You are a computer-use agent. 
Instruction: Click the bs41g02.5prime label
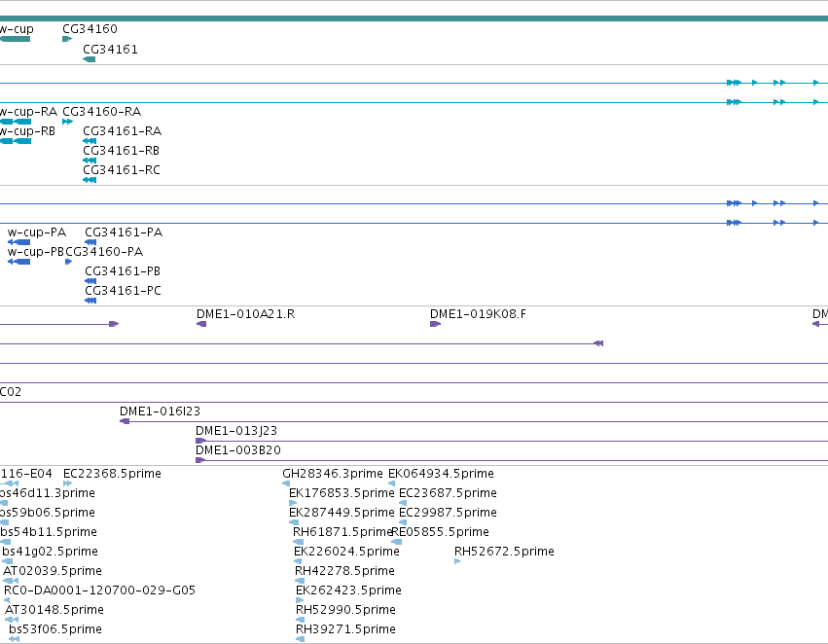tap(51, 553)
